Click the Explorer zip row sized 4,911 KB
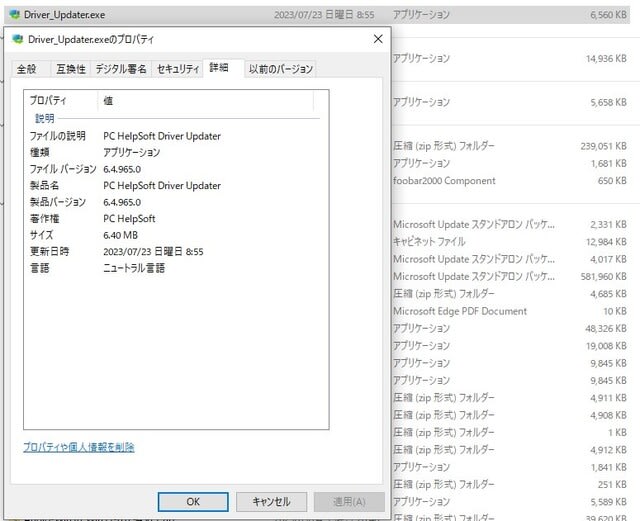 click(x=510, y=398)
